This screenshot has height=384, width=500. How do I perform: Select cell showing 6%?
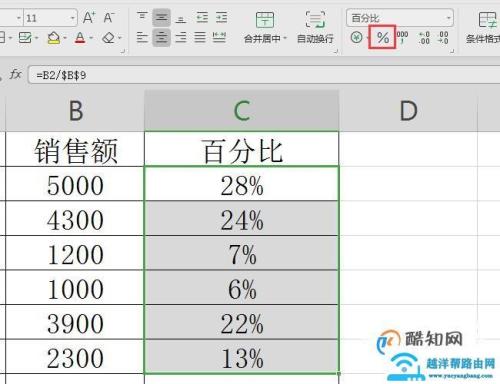[x=242, y=288]
